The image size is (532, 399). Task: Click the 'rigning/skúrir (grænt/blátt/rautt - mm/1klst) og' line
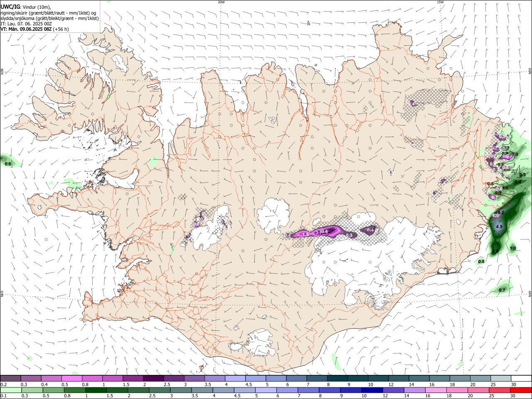coord(48,13)
